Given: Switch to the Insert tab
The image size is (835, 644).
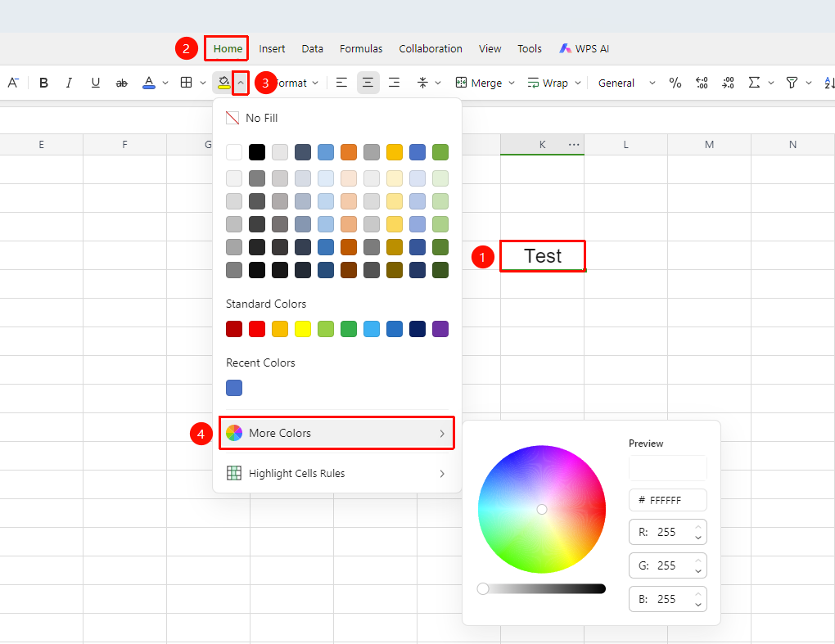Looking at the screenshot, I should [272, 48].
